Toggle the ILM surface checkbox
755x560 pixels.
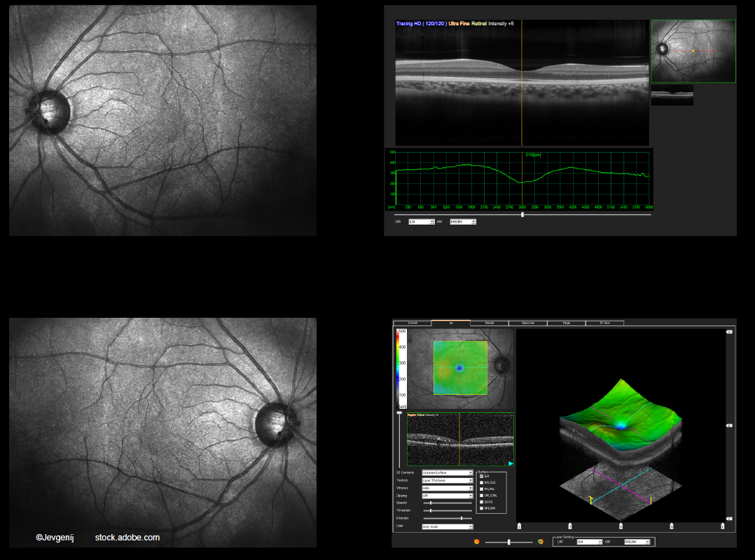482,476
